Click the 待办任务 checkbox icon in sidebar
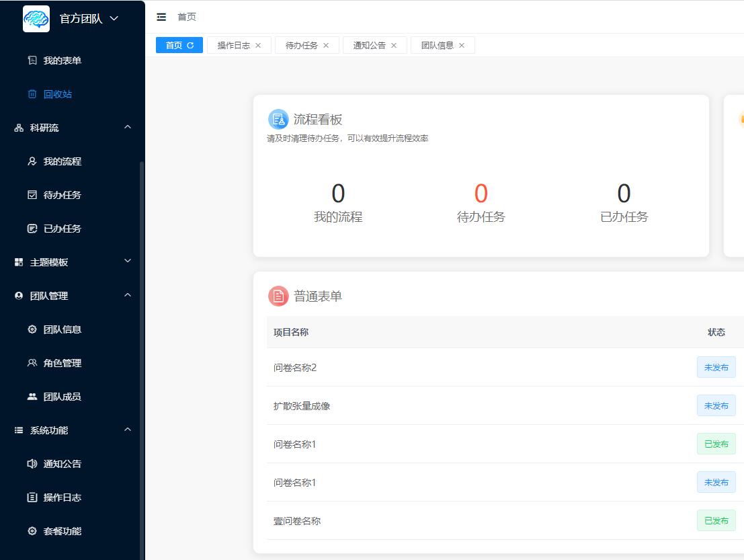 (x=32, y=195)
